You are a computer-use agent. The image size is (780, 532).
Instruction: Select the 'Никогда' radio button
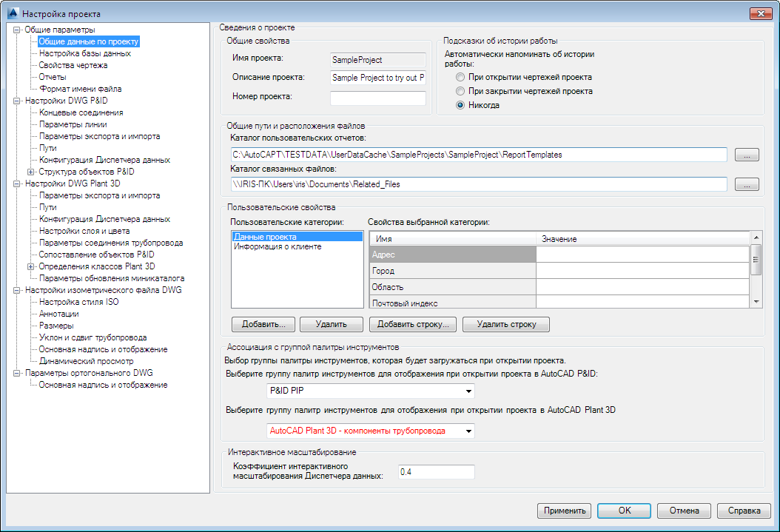(x=460, y=105)
